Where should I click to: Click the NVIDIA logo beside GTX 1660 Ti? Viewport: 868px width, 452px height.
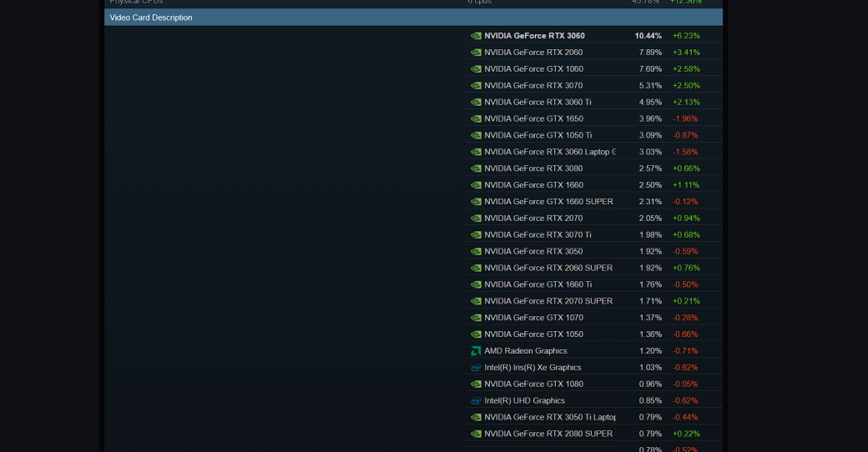[x=476, y=284]
